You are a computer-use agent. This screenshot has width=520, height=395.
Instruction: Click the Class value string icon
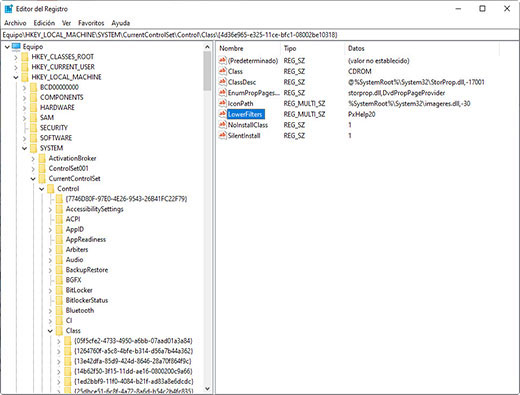point(223,71)
